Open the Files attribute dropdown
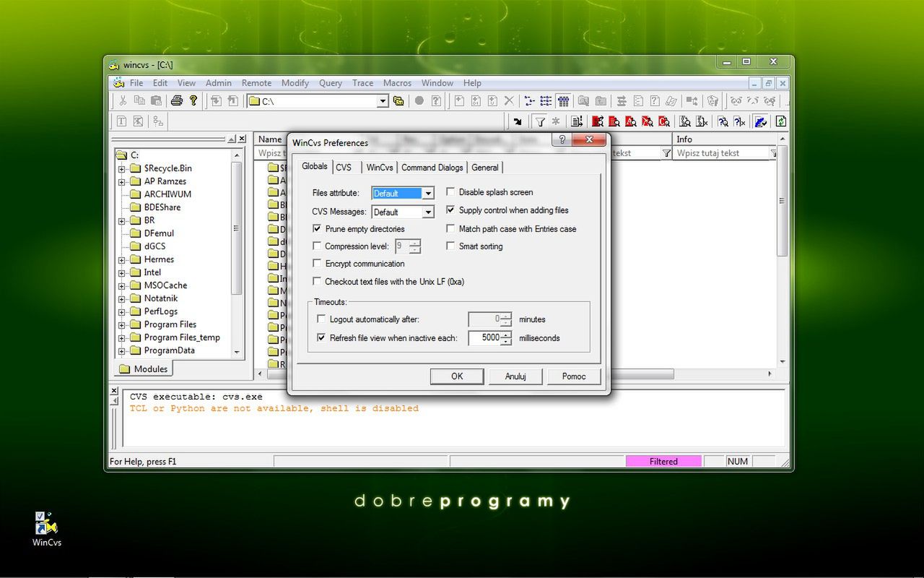The image size is (924, 578). 428,194
